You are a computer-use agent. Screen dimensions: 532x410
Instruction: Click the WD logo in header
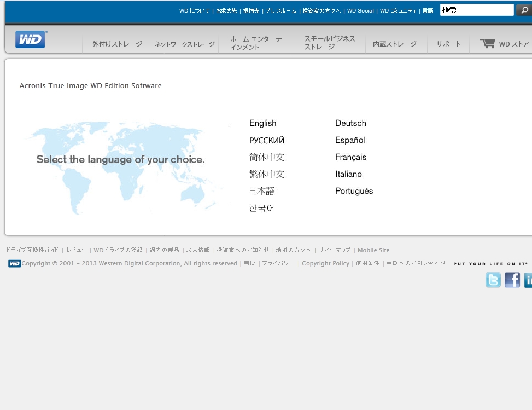(31, 39)
